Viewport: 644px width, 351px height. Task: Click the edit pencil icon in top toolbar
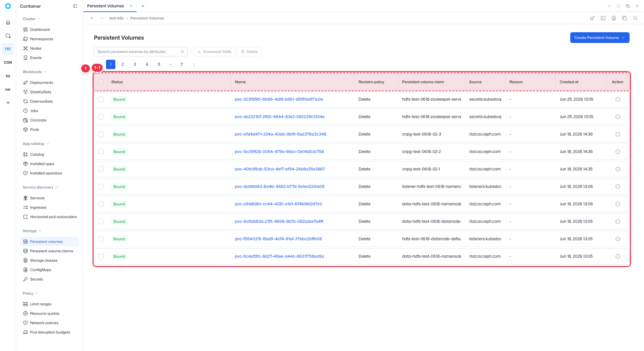pos(592,18)
